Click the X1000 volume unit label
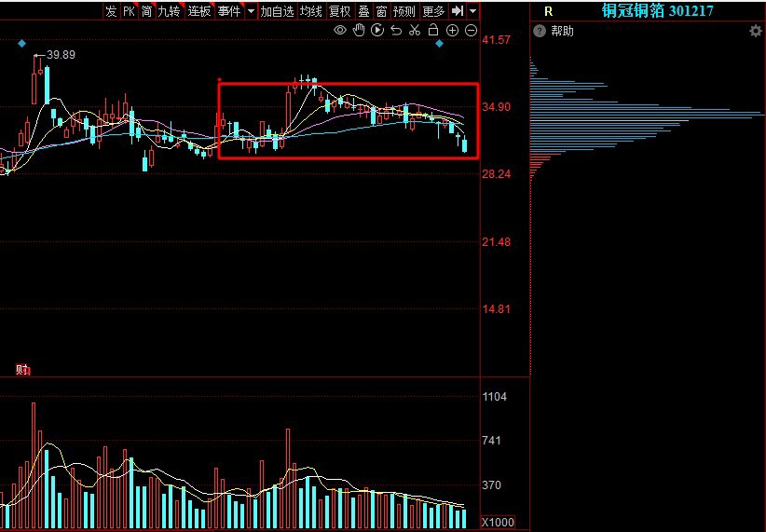The image size is (766, 532). pyautogui.click(x=498, y=523)
